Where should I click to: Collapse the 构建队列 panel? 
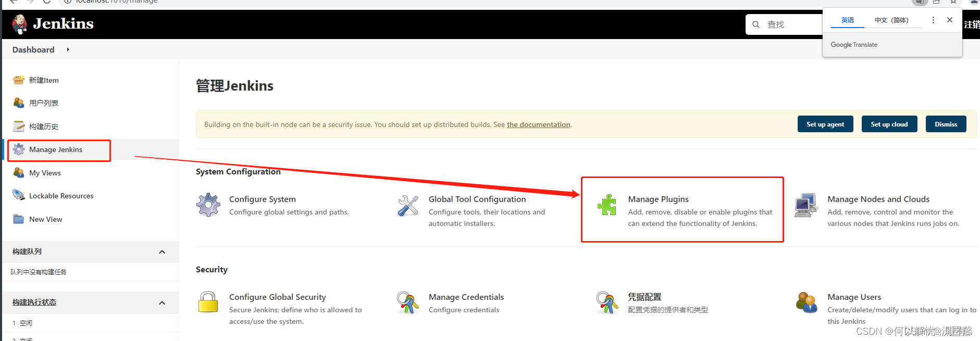[x=162, y=252]
